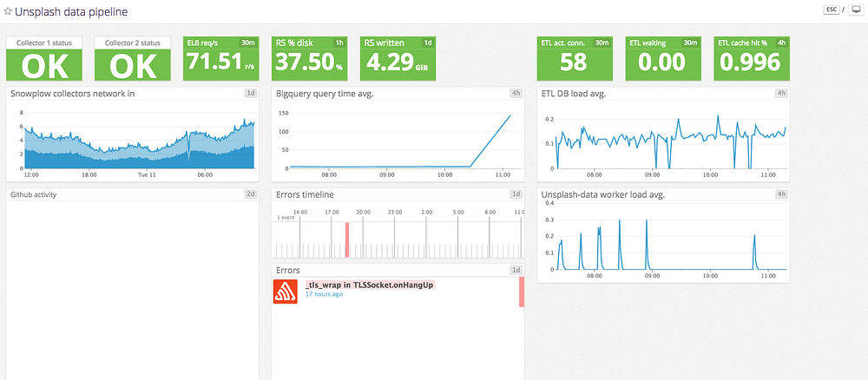This screenshot has width=868, height=380.
Task: Open the _tls_wrap in TLSSocket.onHangUp error
Action: click(x=369, y=285)
